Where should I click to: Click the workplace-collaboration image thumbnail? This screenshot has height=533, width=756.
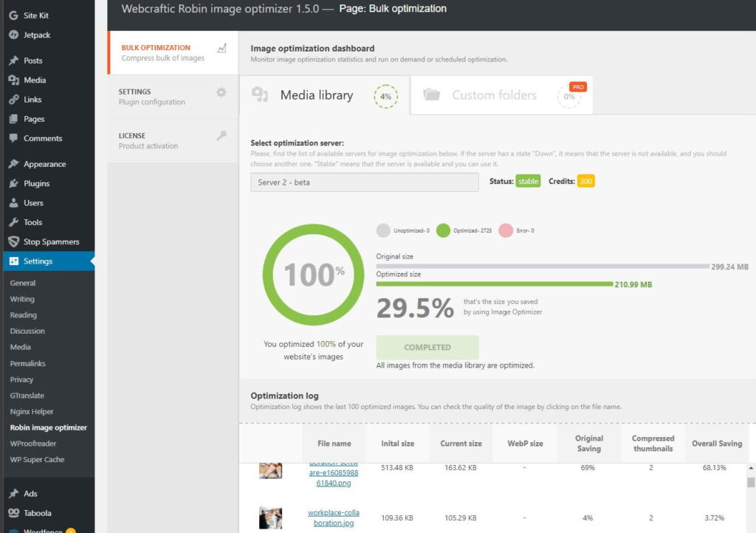[270, 517]
